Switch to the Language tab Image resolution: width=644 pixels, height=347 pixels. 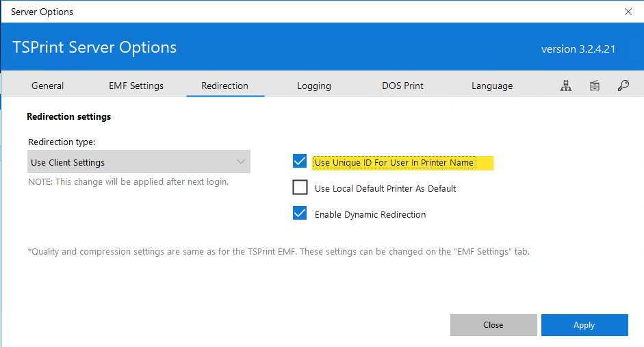(x=492, y=86)
